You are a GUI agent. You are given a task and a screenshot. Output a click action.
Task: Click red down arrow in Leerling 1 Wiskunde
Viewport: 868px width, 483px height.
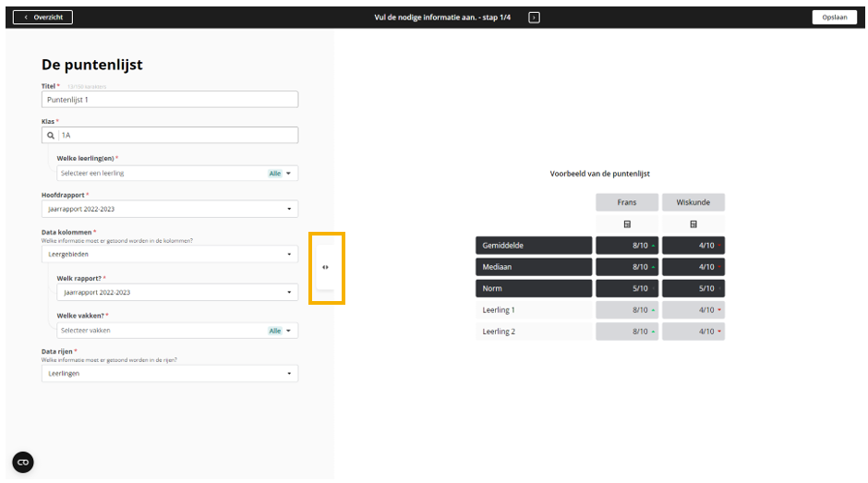[718, 310]
